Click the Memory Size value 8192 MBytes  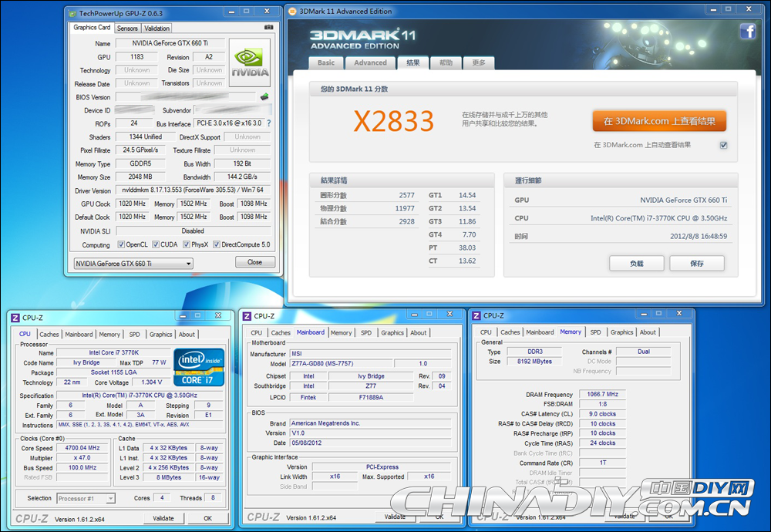pyautogui.click(x=534, y=362)
